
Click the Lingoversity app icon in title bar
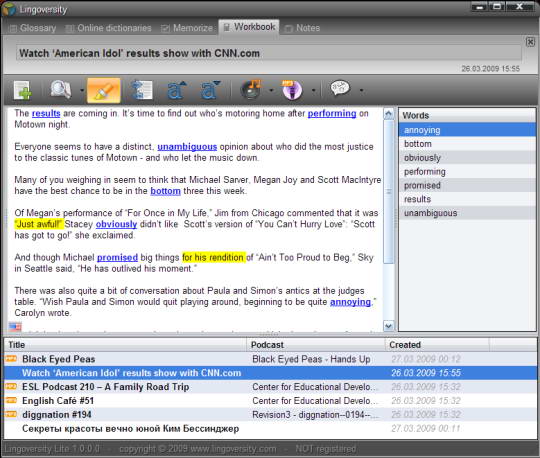click(x=9, y=9)
